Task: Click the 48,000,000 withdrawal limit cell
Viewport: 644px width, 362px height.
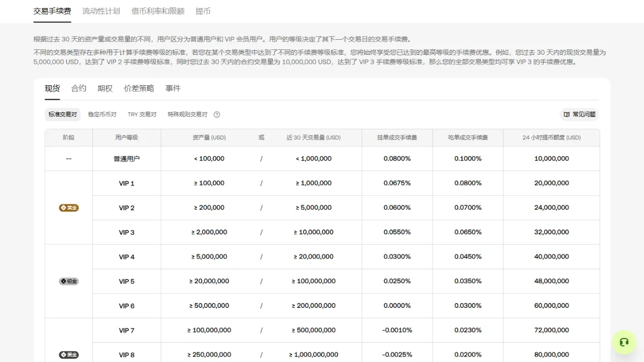Action: [552, 281]
